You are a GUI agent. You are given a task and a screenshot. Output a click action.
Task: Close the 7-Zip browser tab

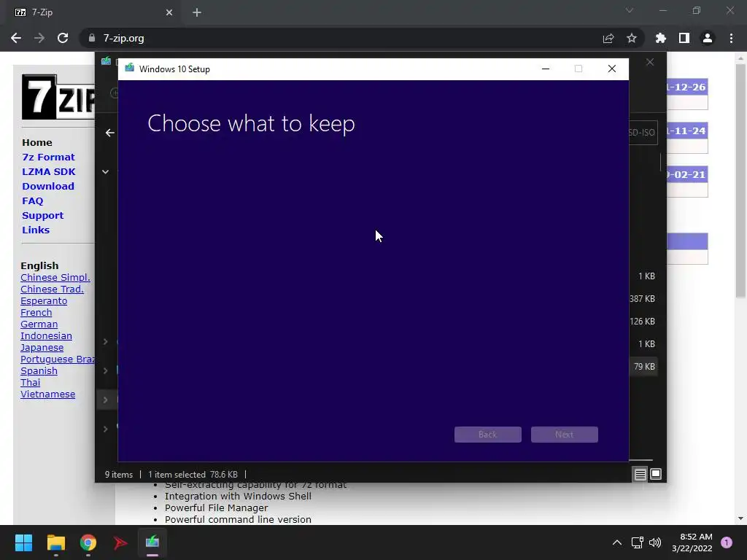tap(169, 12)
